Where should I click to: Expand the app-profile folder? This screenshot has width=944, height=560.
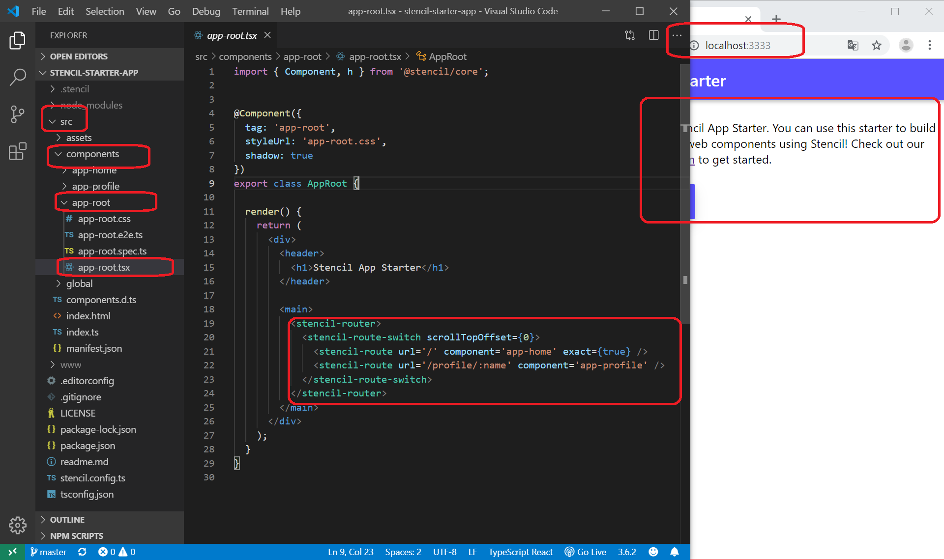[x=110, y=186]
